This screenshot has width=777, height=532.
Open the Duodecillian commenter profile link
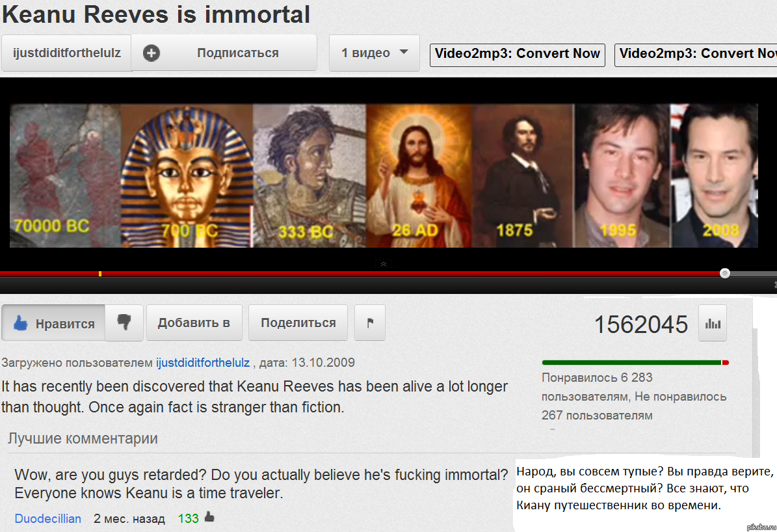click(x=47, y=518)
